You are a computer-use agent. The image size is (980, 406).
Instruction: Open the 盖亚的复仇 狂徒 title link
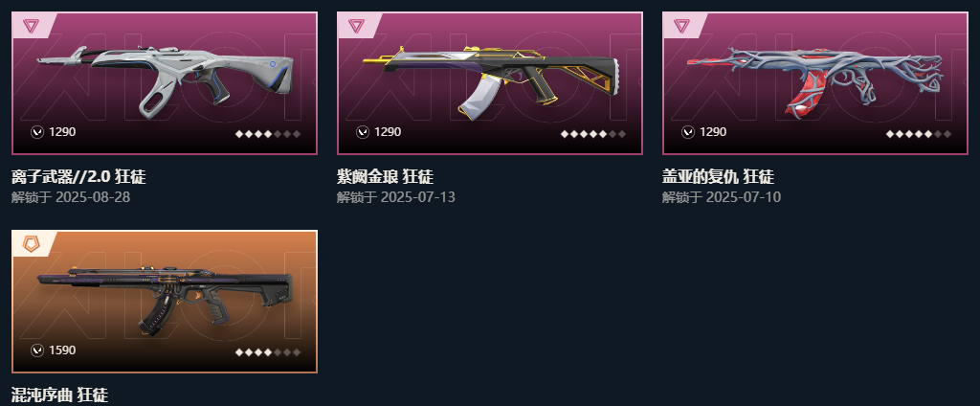[x=718, y=177]
